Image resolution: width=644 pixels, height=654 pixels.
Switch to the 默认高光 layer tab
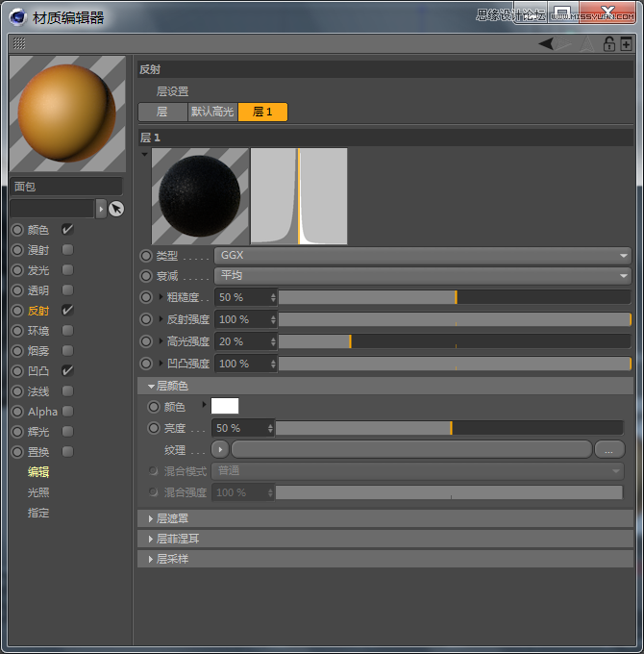211,112
